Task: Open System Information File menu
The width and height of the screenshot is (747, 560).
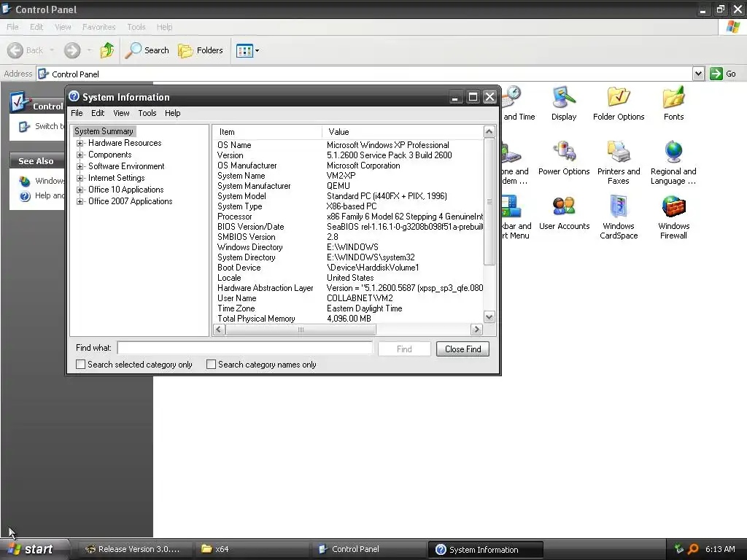Action: [77, 113]
